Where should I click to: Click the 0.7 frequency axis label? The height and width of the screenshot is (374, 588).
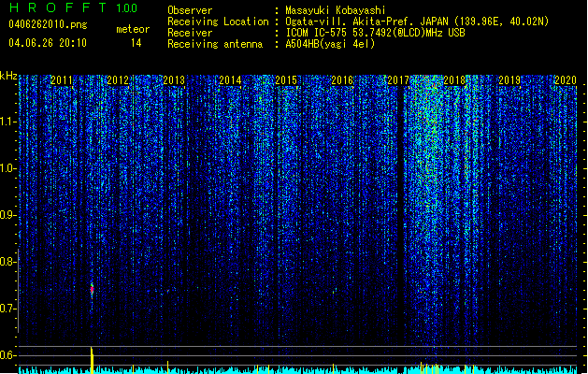(7, 309)
